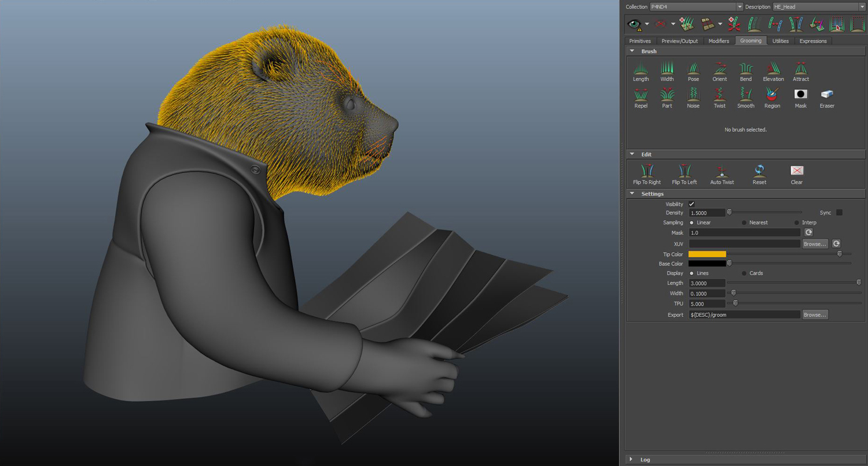
Task: Uncheck the Visibility checkbox
Action: tap(692, 204)
